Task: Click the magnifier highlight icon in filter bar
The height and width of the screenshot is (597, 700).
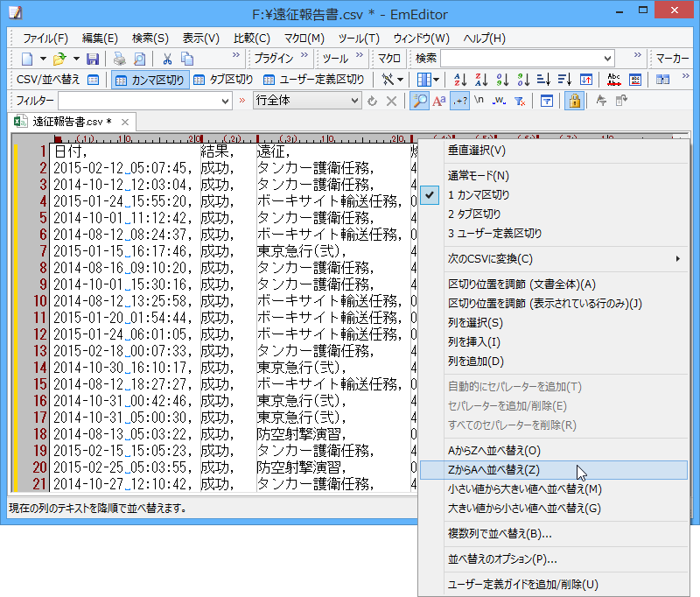Action: pyautogui.click(x=420, y=102)
